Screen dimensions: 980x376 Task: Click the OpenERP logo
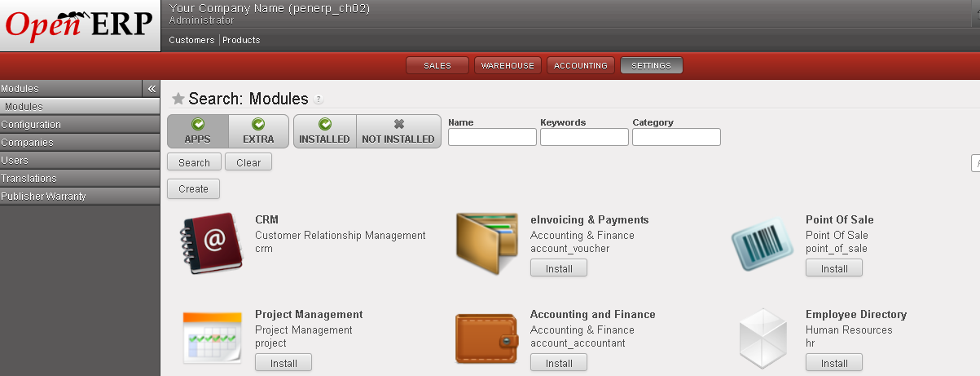tap(80, 24)
